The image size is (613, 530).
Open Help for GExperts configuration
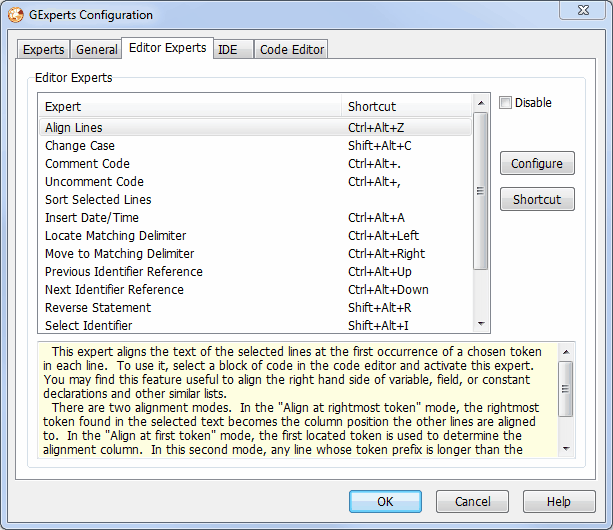coord(559,502)
